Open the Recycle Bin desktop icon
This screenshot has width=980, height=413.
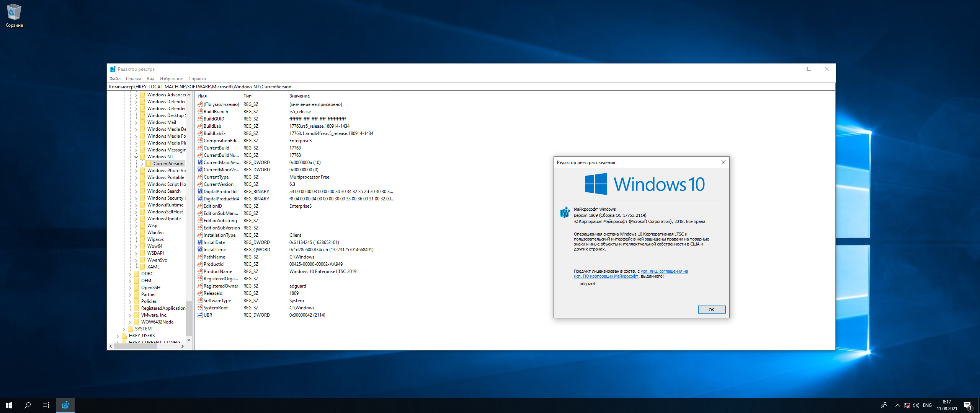[x=14, y=16]
